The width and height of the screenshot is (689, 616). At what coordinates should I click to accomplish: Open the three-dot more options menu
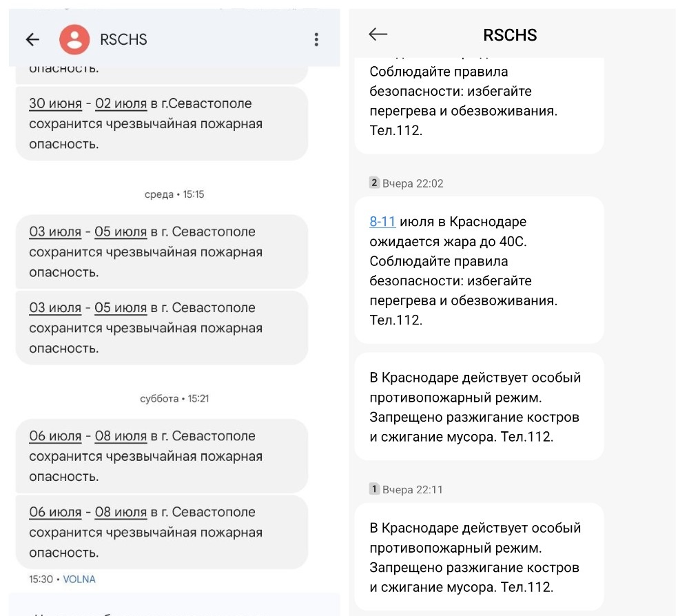click(316, 39)
